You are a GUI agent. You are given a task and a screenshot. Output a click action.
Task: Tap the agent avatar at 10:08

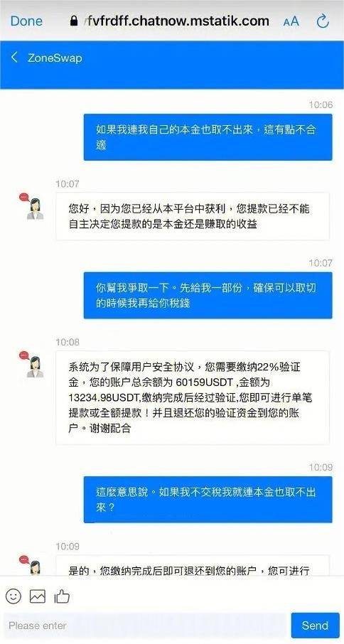point(33,365)
